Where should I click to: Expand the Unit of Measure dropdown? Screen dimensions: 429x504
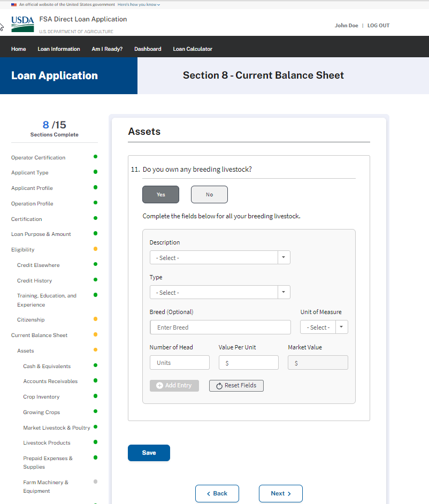(324, 327)
